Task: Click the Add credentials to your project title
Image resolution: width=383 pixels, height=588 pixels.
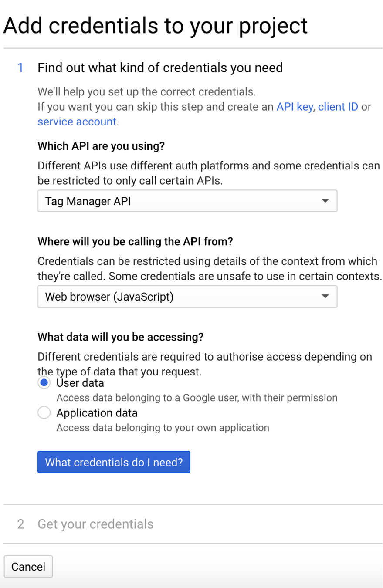Action: tap(156, 26)
